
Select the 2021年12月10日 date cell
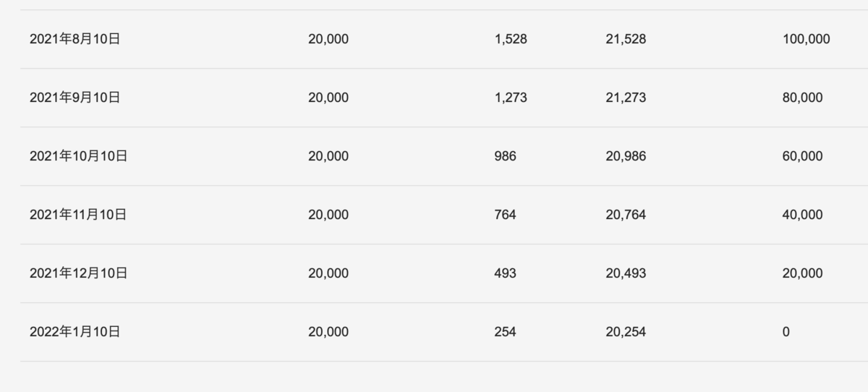click(x=78, y=273)
